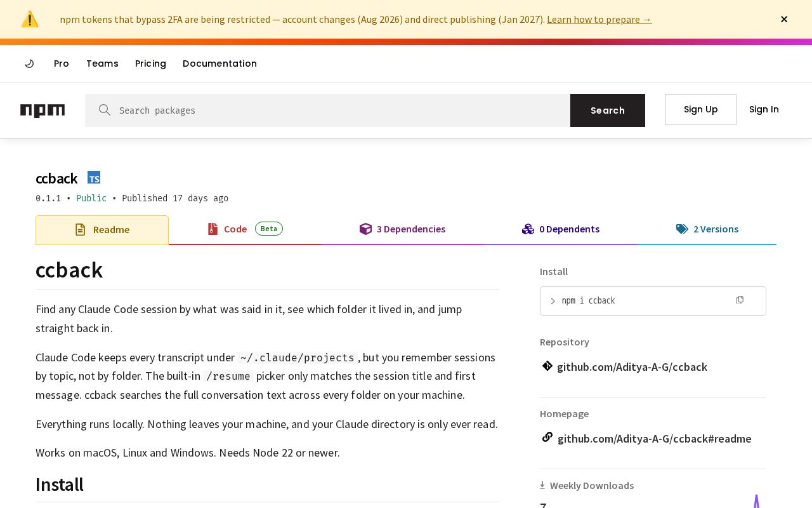Click the magnifying glass search icon
The image size is (812, 508).
[105, 110]
